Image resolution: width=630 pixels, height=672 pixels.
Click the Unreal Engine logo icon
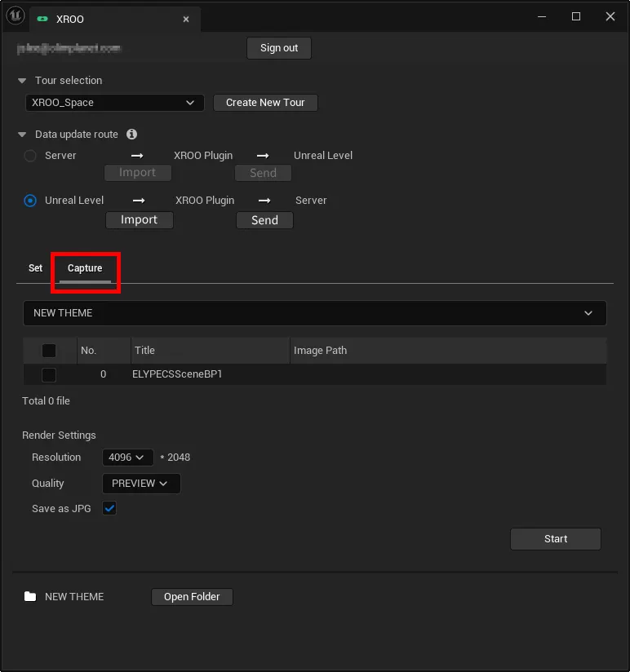(x=16, y=16)
